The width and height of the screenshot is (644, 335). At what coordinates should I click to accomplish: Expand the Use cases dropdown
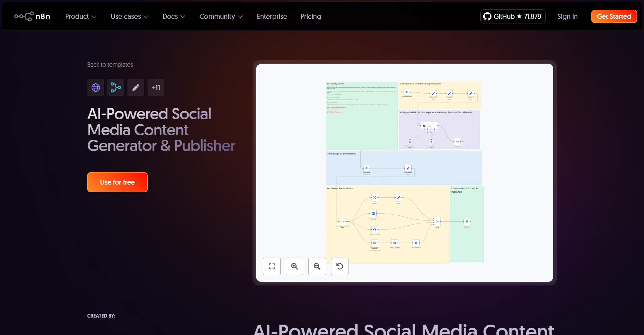(129, 16)
